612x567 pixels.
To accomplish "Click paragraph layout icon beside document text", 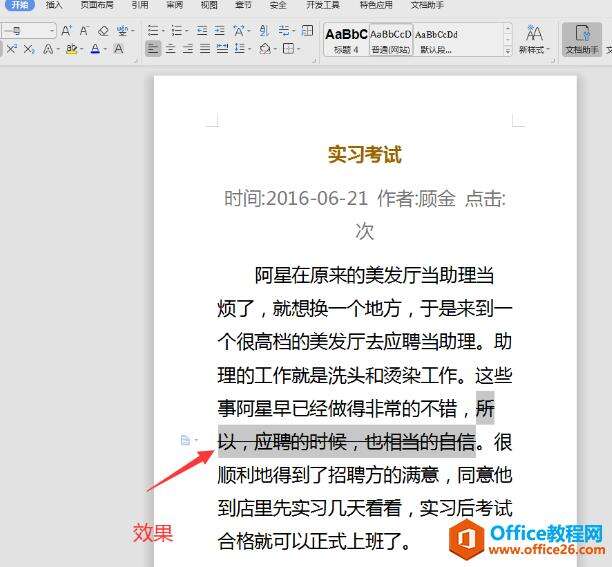I will (185, 441).
